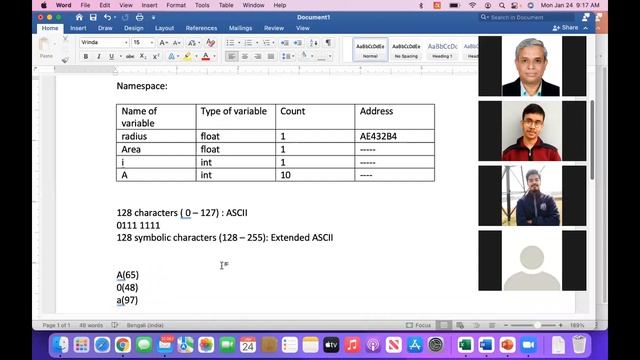Switch to the Layout tab

click(x=164, y=28)
